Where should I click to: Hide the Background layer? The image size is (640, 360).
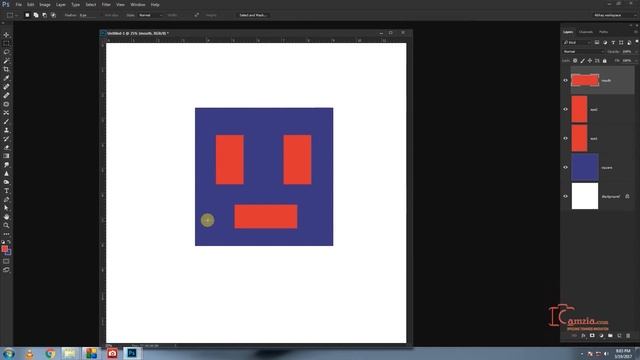click(x=565, y=196)
